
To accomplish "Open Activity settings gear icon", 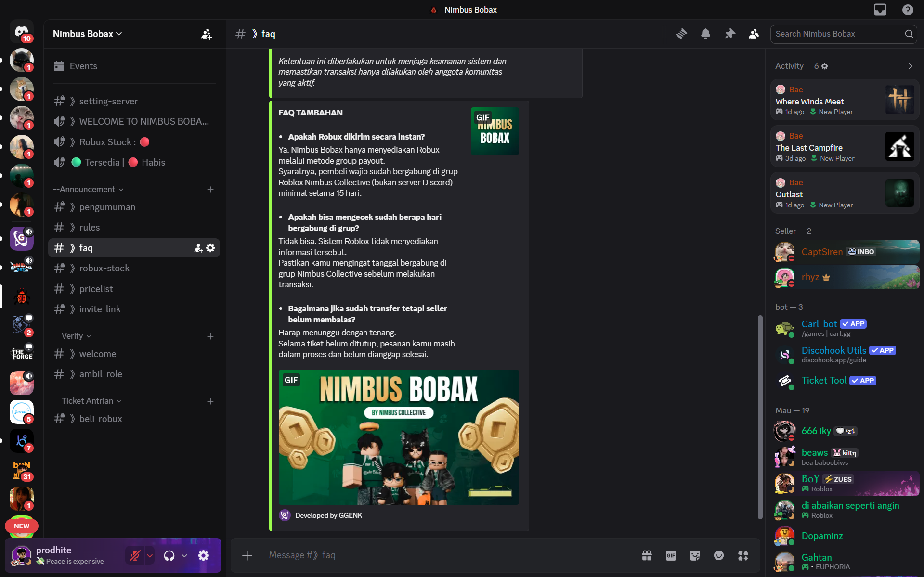I will pyautogui.click(x=824, y=66).
